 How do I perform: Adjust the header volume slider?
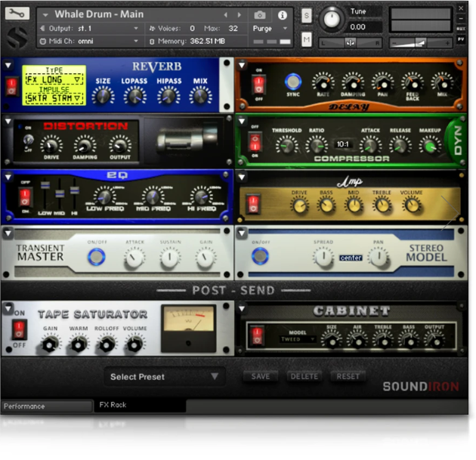[421, 43]
